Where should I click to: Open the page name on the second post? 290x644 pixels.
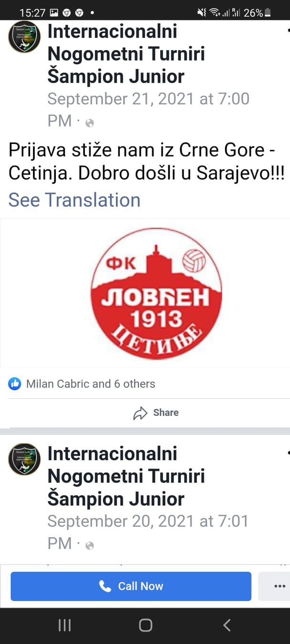tap(126, 476)
